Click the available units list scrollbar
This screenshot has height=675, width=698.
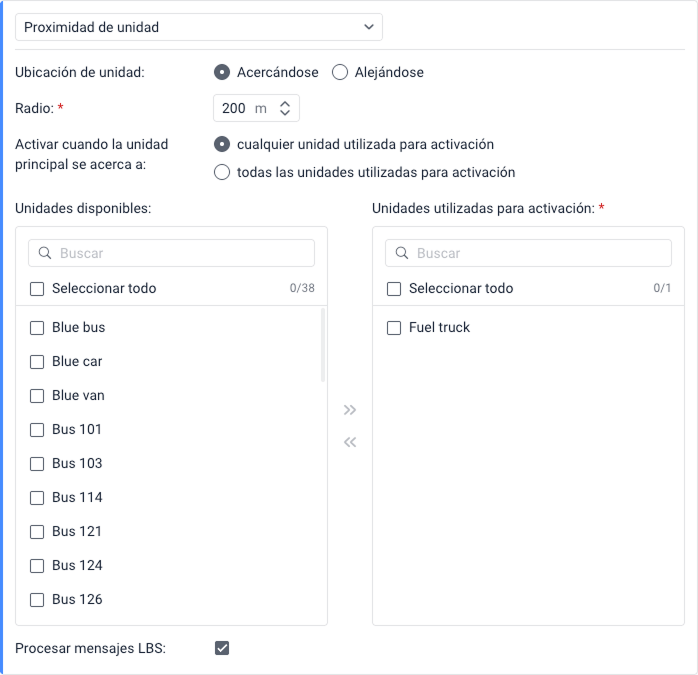pyautogui.click(x=322, y=345)
